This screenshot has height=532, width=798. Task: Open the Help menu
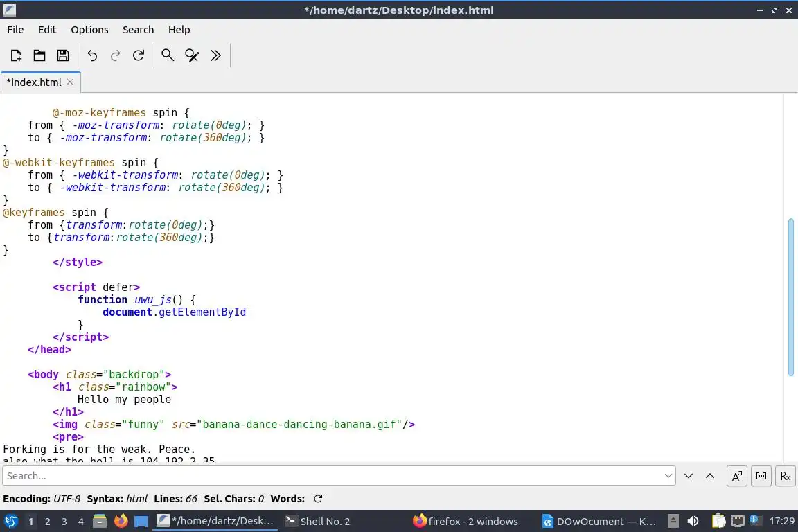point(179,30)
